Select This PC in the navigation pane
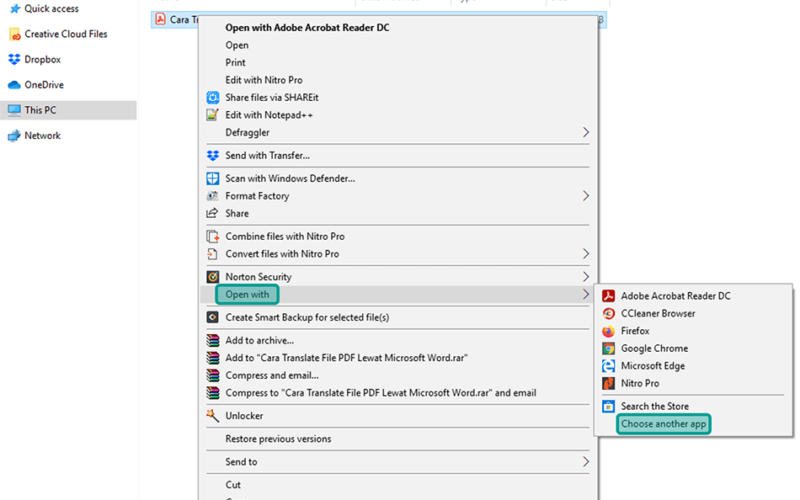800x500 pixels. (x=40, y=110)
